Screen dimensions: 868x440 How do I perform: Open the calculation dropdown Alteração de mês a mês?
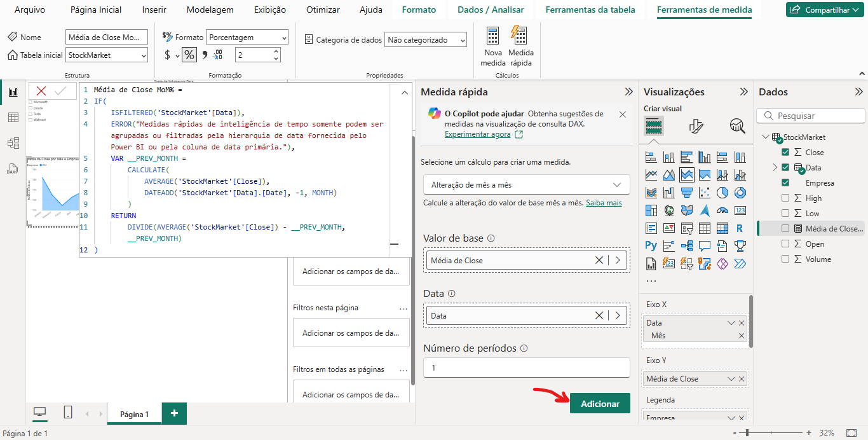(527, 184)
